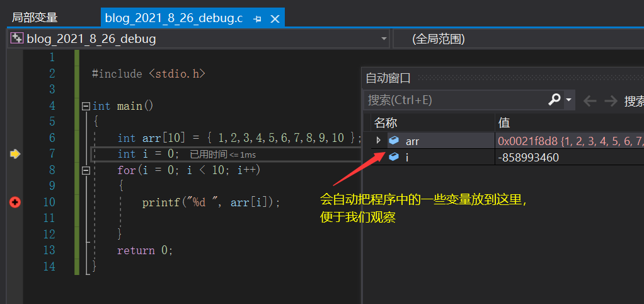The height and width of the screenshot is (304, 644).
Task: Click the 值 column header
Action: (x=504, y=122)
